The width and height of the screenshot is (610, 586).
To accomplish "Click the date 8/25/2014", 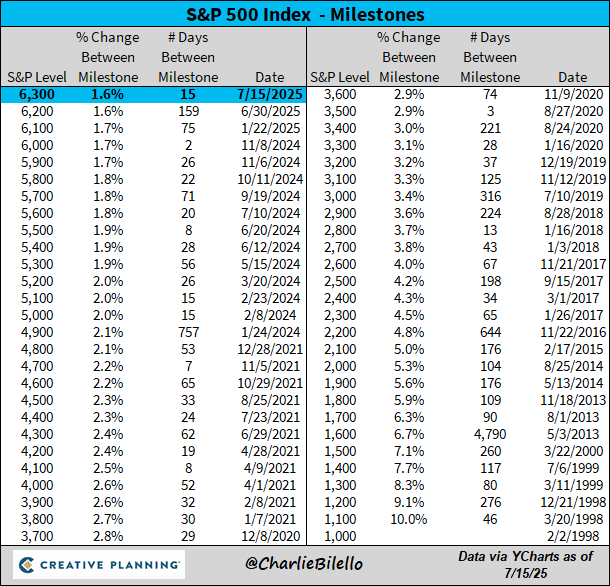I will (573, 366).
